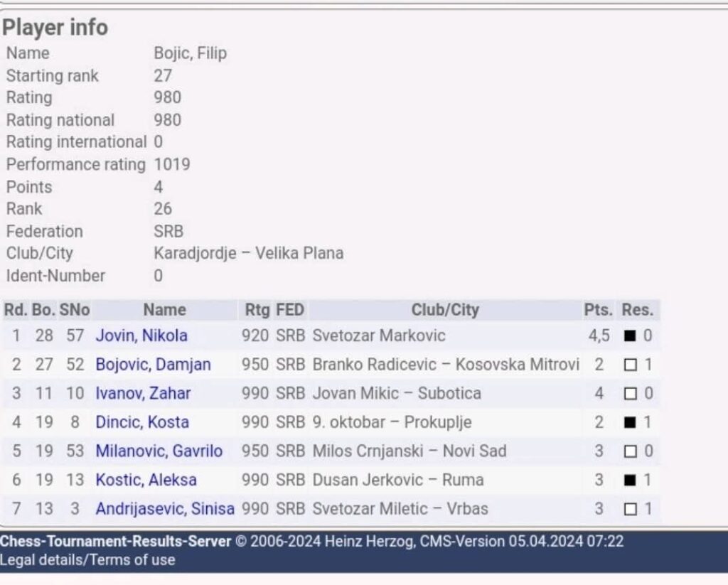Click the Pts. column header
Image resolution: width=728 pixels, height=585 pixels.
598,310
